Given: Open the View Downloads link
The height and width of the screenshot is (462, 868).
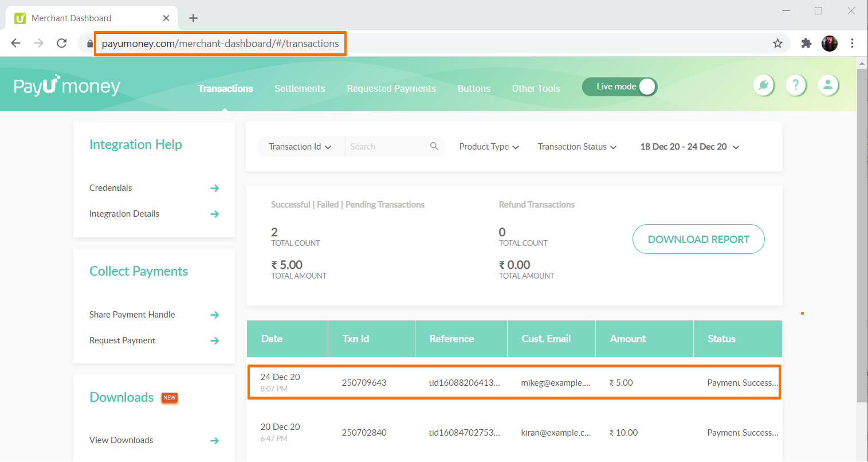Looking at the screenshot, I should click(x=121, y=440).
